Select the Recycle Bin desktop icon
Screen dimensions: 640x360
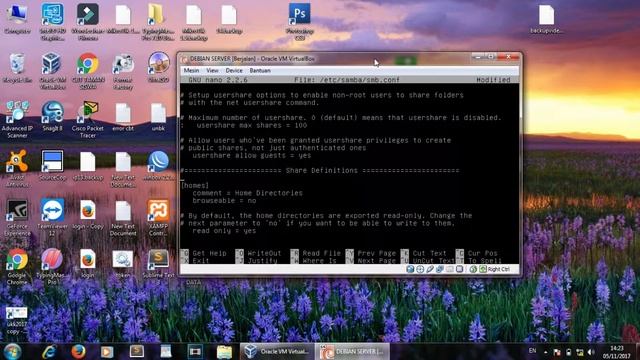(x=17, y=68)
